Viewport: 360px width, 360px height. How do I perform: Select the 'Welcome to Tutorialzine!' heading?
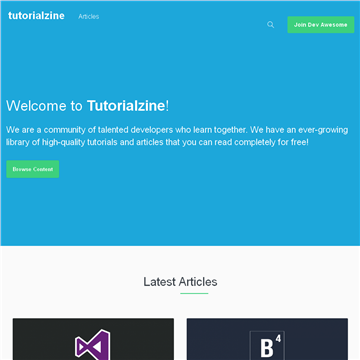coord(88,106)
